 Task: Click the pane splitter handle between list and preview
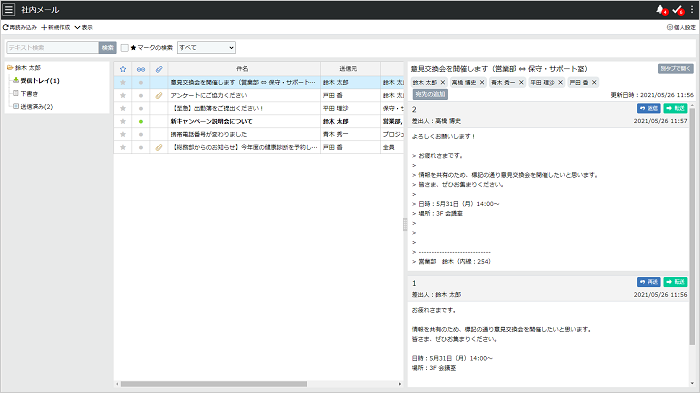(x=405, y=224)
